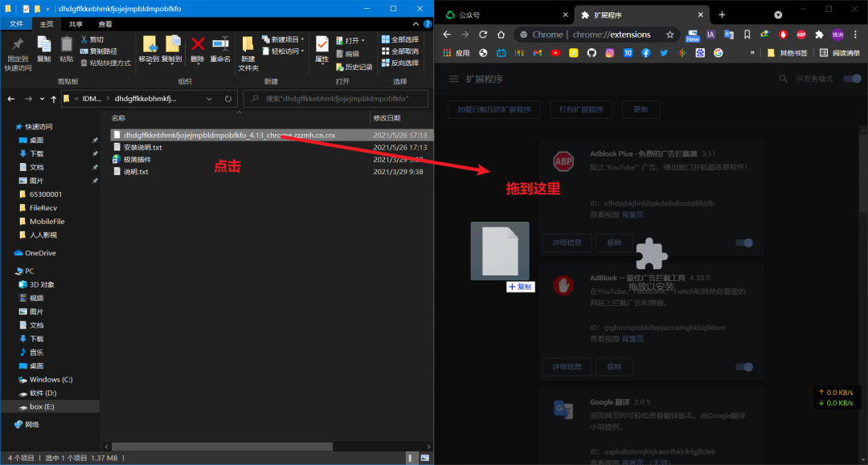Toggle the AdBlock extension enable switch
Viewport: 868px width, 465px height.
[744, 367]
